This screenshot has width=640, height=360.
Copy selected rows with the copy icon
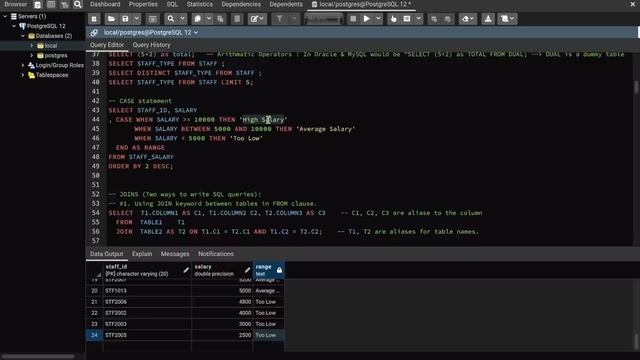click(x=198, y=19)
